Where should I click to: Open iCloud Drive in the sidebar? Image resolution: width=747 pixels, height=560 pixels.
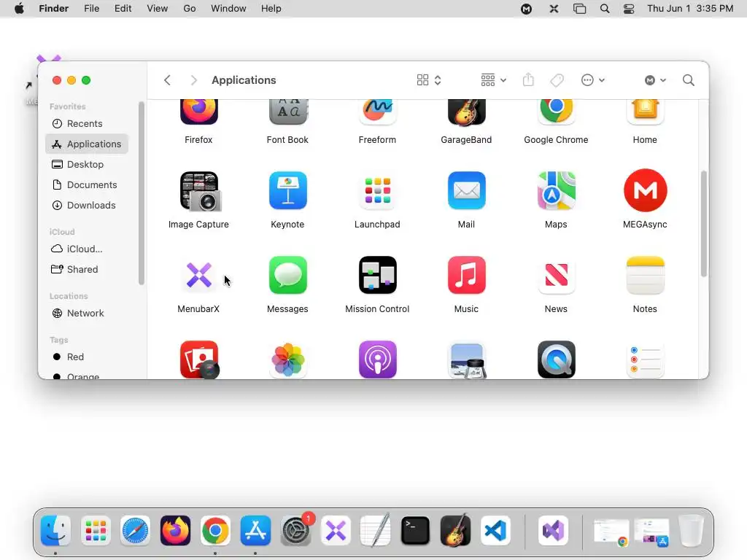(x=87, y=249)
